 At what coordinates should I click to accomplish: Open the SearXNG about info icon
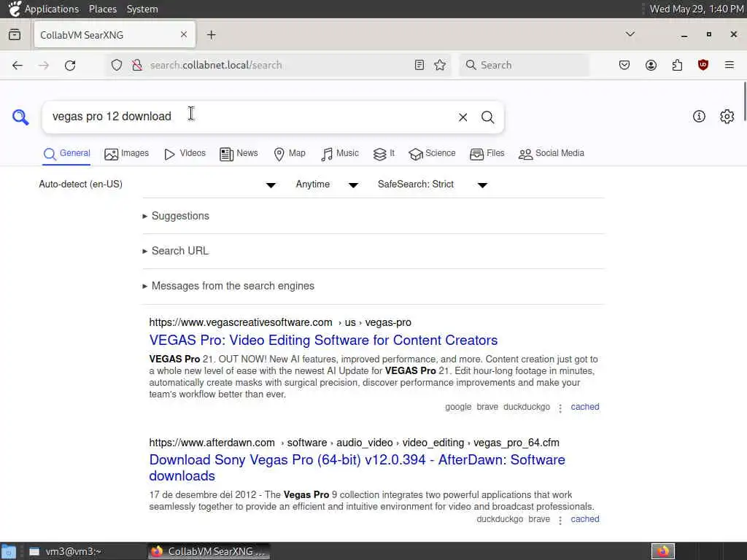tap(699, 116)
